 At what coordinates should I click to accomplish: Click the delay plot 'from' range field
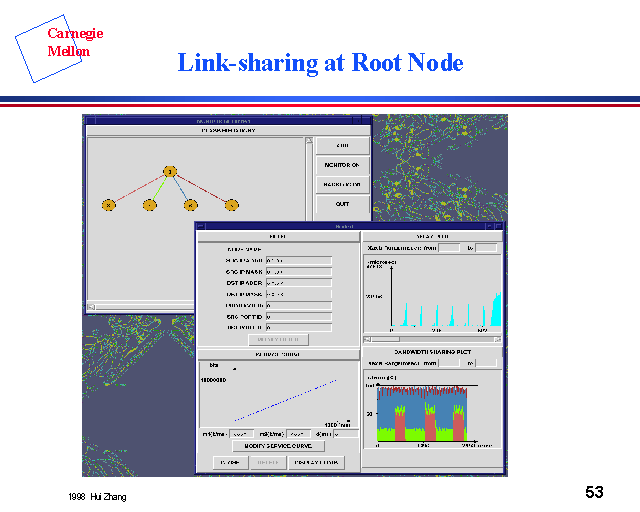(450, 247)
